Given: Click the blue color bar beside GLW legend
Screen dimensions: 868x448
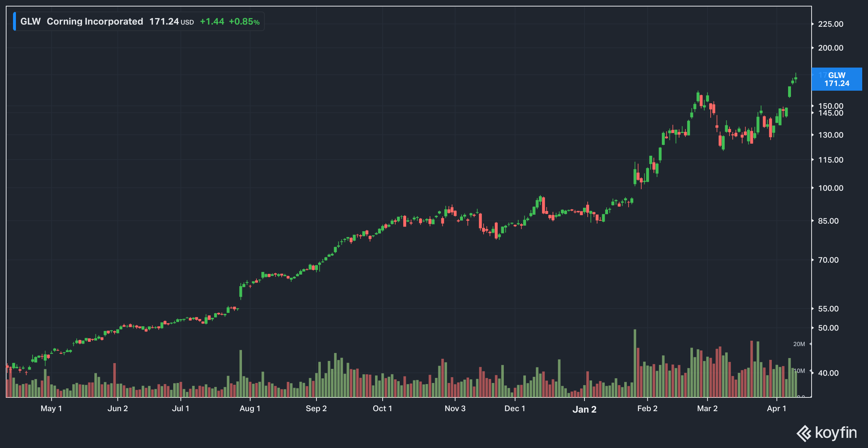Looking at the screenshot, I should coord(14,21).
